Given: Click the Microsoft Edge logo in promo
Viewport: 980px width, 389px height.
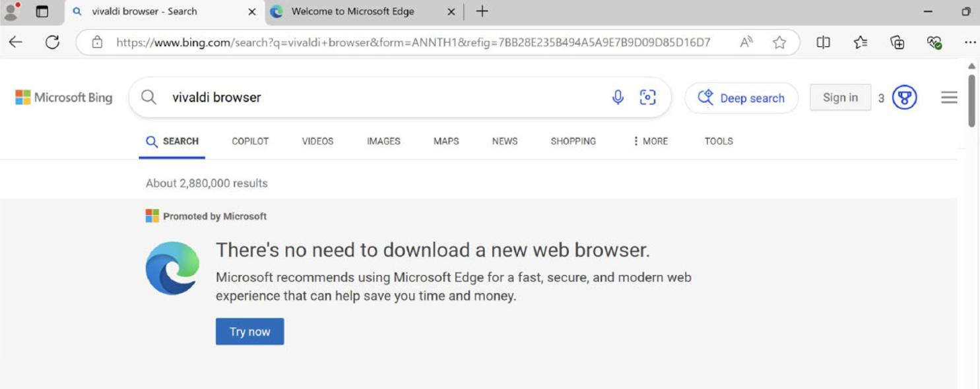Looking at the screenshot, I should pos(172,268).
